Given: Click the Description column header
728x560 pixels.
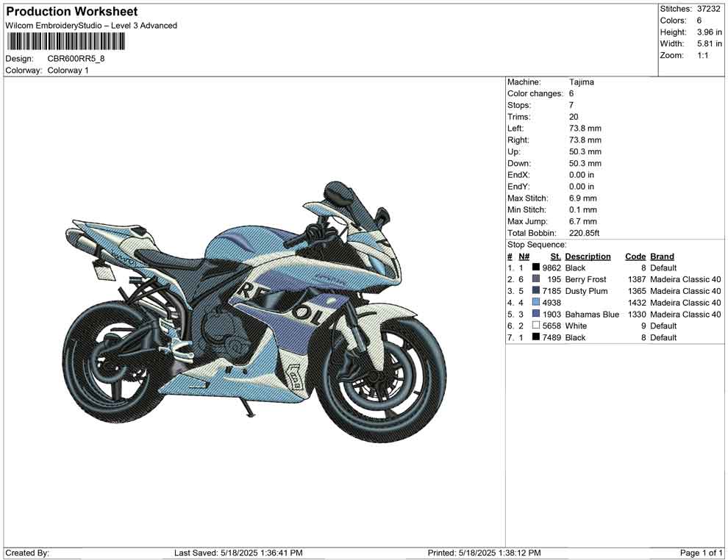Looking at the screenshot, I should tap(588, 256).
